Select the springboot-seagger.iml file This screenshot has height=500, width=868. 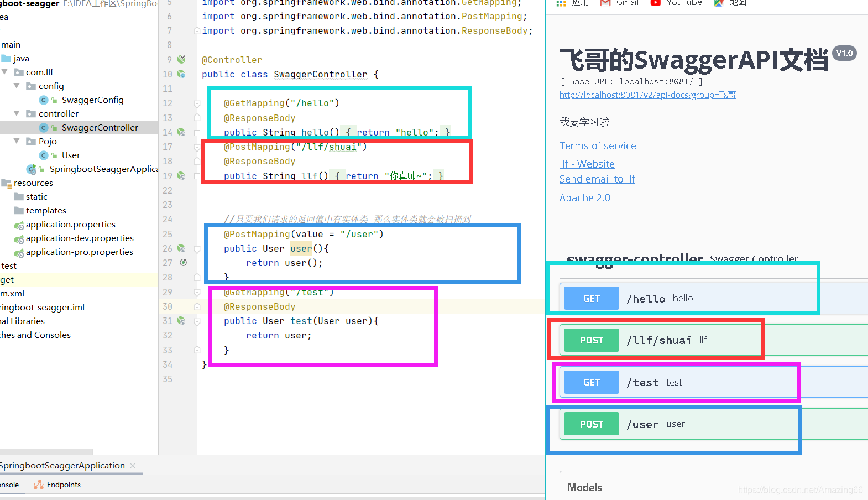click(42, 308)
